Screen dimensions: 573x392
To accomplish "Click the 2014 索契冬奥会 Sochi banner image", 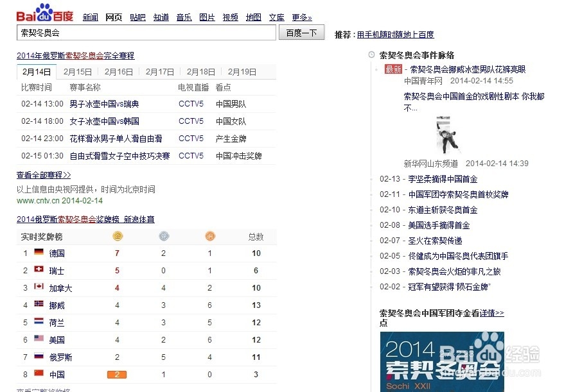I will click(x=442, y=362).
